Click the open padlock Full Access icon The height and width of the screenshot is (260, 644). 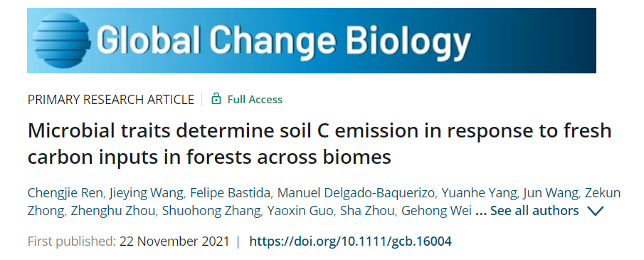(x=216, y=99)
